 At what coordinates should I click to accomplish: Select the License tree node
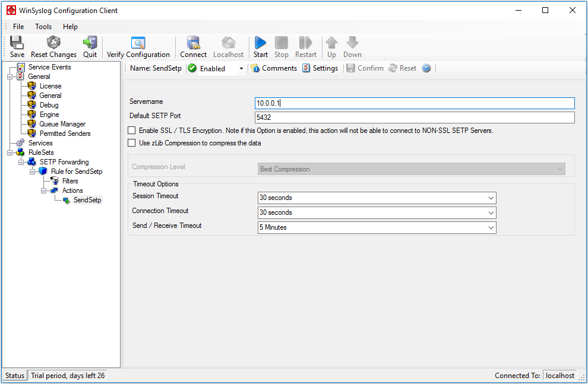50,86
